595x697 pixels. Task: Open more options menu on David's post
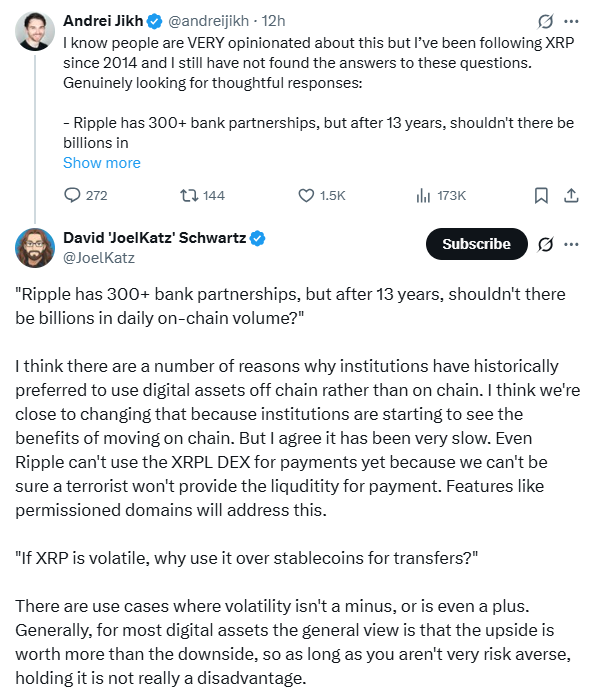click(x=571, y=244)
